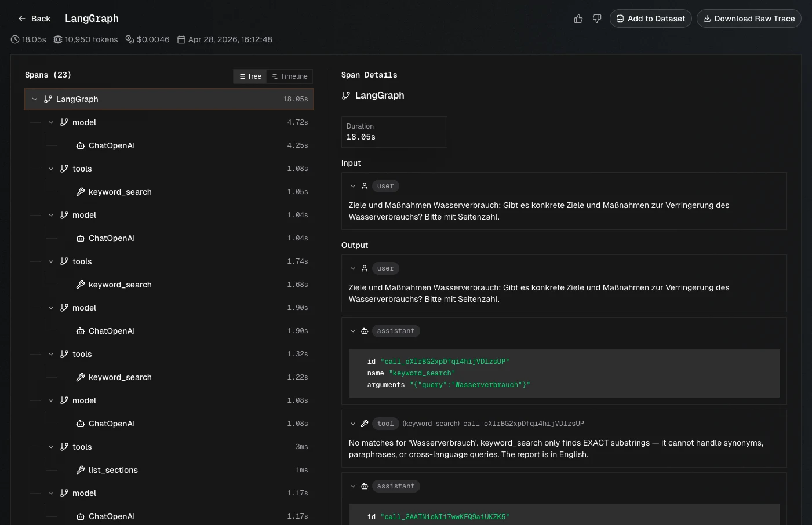Click the branch icon of tools 1.08s span
Screen dimensions: 812x525
click(64, 169)
